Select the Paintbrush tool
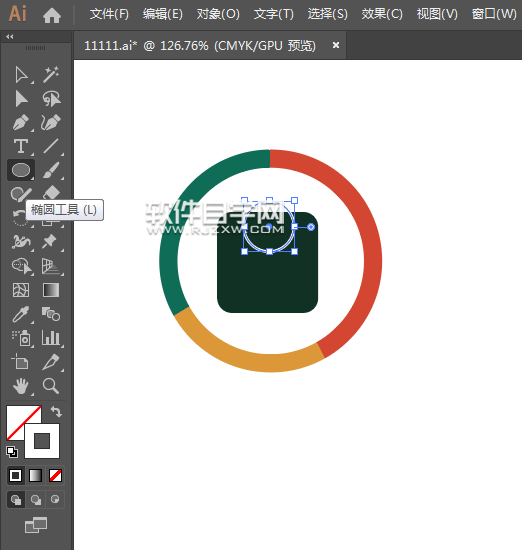522x550 pixels. (x=51, y=170)
